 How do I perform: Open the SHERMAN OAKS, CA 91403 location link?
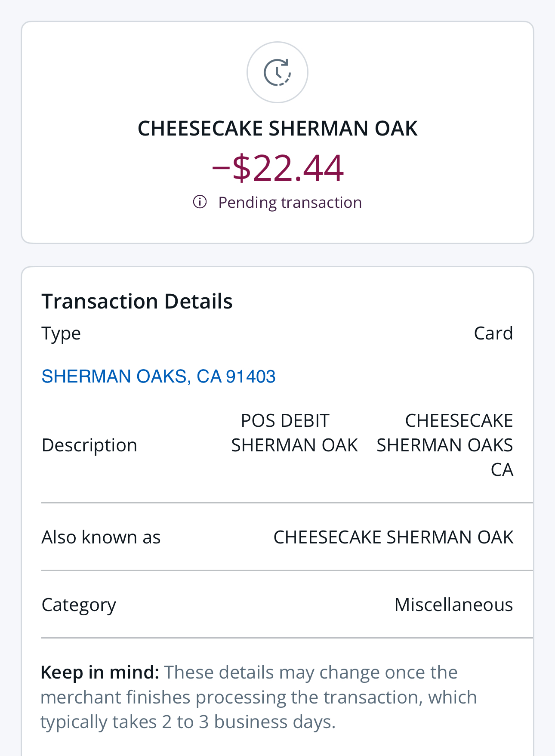click(x=158, y=376)
